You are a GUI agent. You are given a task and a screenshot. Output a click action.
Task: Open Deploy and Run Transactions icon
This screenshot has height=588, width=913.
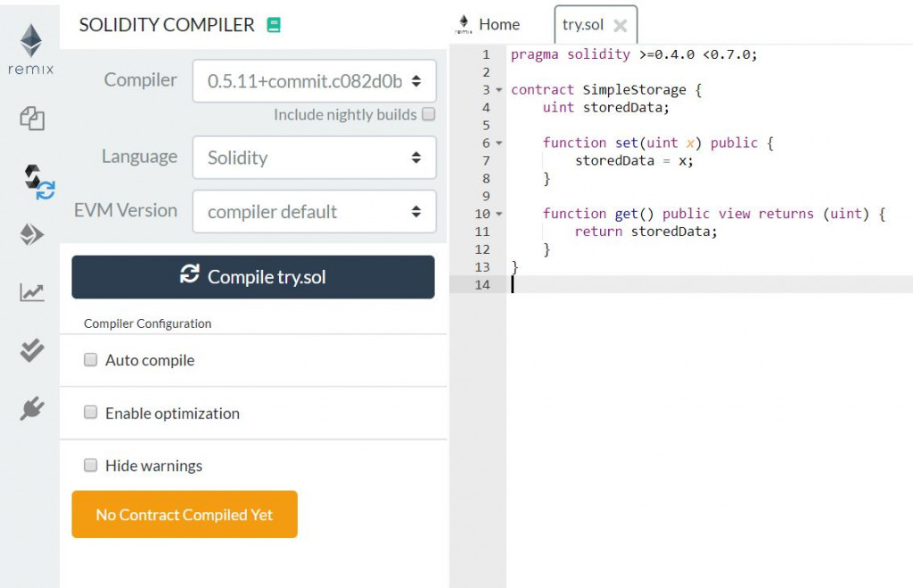(x=32, y=234)
